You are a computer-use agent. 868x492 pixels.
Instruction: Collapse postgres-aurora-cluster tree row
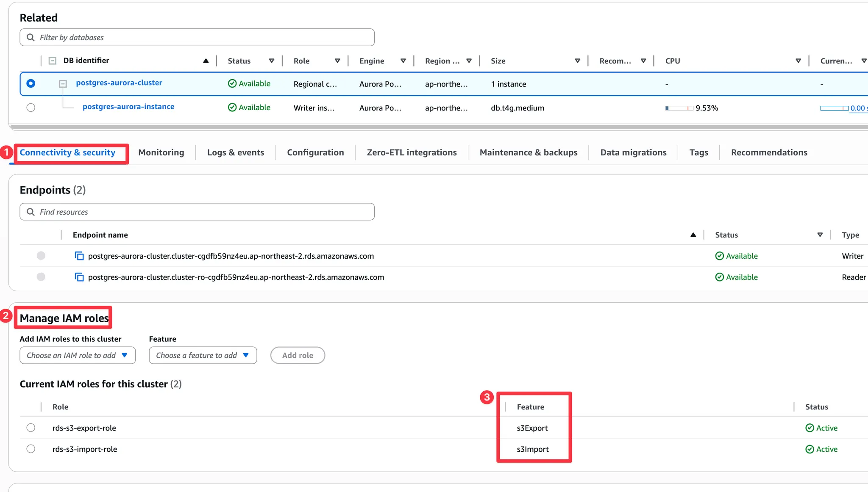coord(63,84)
